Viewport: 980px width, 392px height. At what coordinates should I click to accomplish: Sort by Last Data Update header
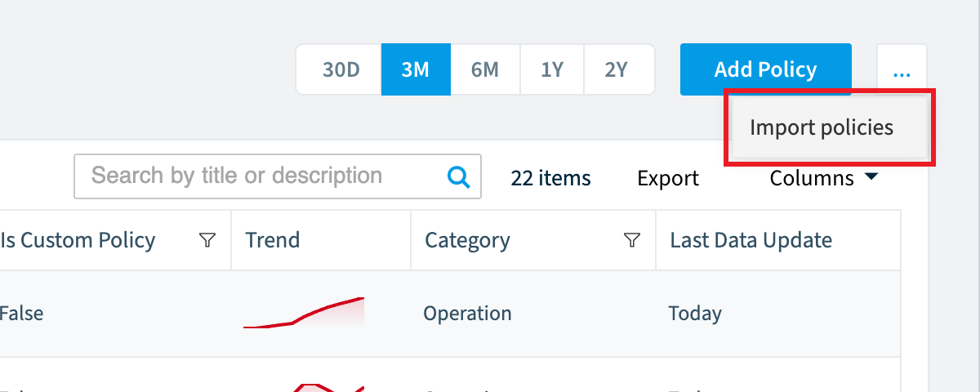[x=751, y=240]
